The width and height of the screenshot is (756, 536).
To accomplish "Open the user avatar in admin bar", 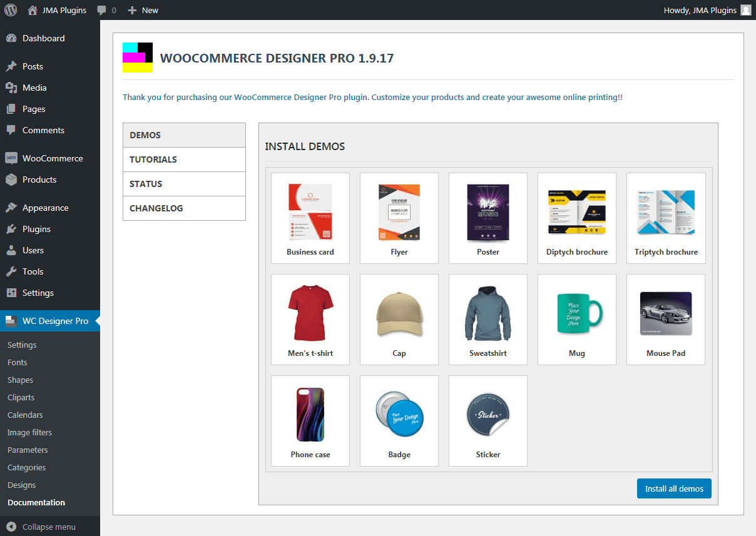I will click(746, 10).
